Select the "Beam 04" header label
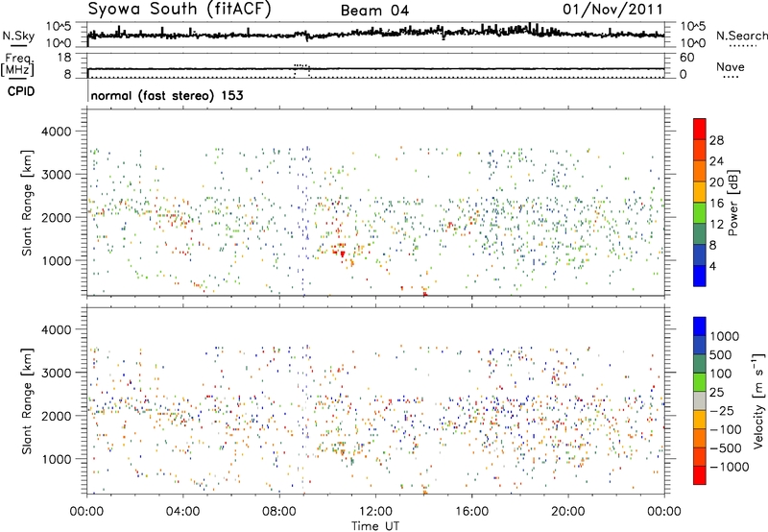The image size is (768, 532). 374,11
